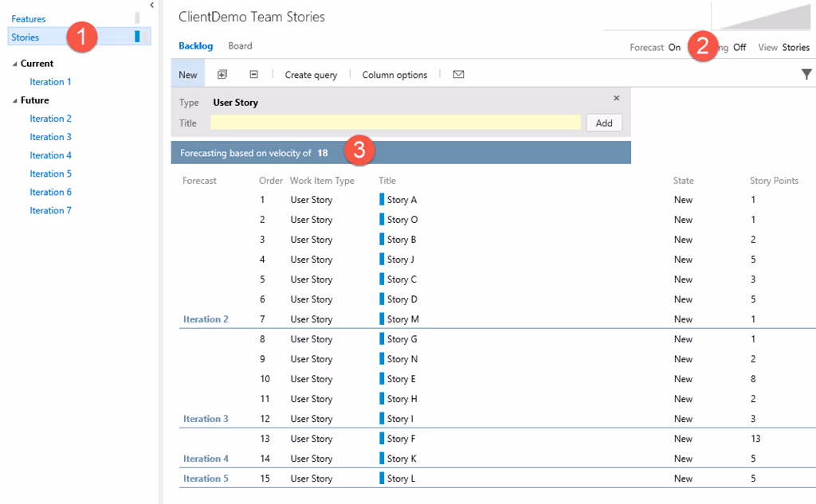This screenshot has height=504, width=816.
Task: Sort by State column header
Action: pos(683,181)
